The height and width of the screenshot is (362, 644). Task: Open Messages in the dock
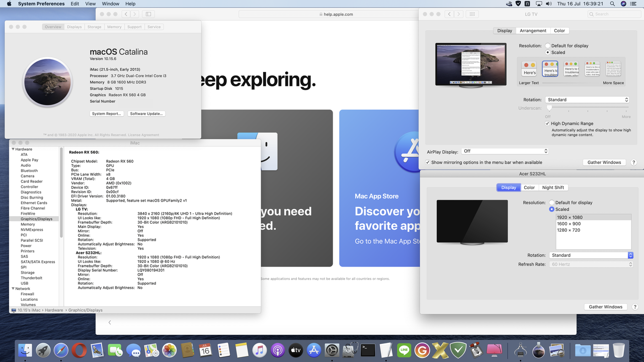click(x=133, y=350)
